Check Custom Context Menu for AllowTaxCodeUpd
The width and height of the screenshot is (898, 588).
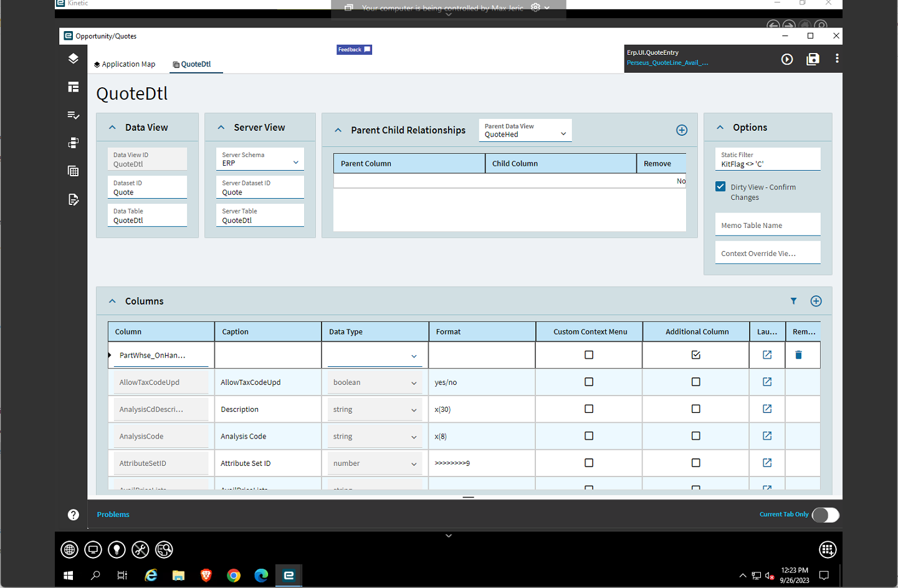[589, 382]
